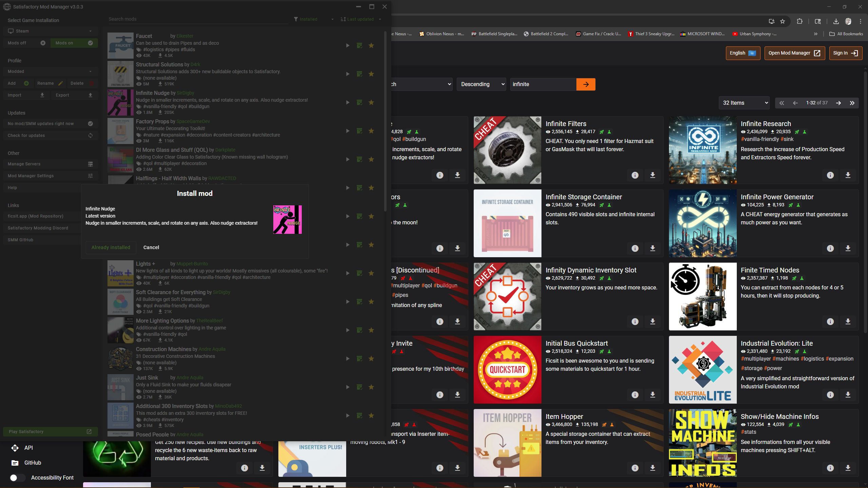This screenshot has width=868, height=488.
Task: Open the Manage Servers entry
Action: tap(51, 164)
